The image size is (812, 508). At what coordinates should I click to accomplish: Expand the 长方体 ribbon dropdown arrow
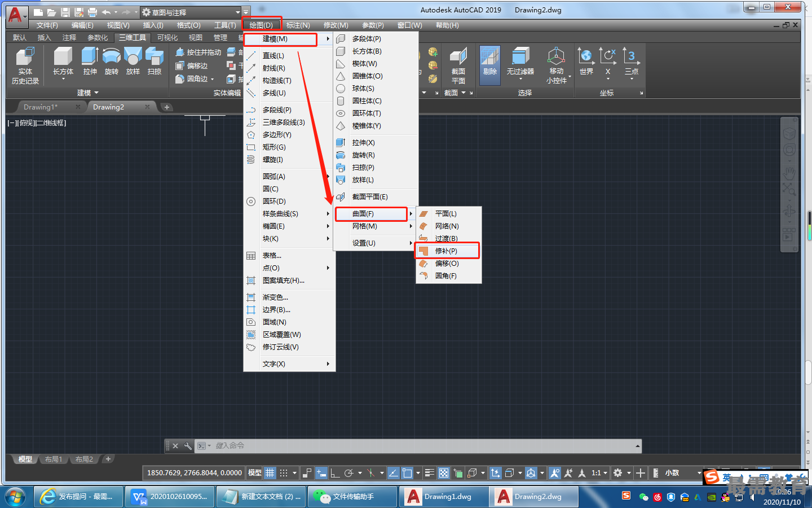[x=63, y=79]
